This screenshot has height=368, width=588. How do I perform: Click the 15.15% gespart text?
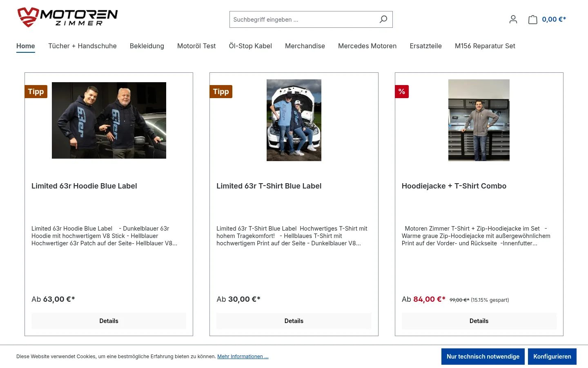490,300
